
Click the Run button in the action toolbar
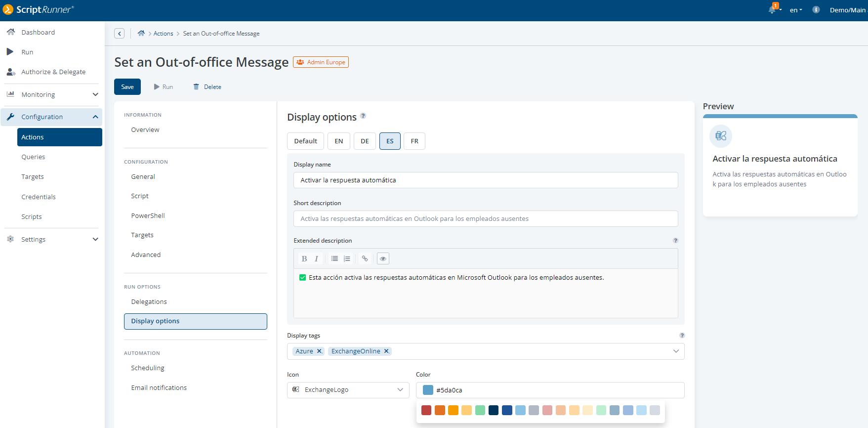(164, 86)
